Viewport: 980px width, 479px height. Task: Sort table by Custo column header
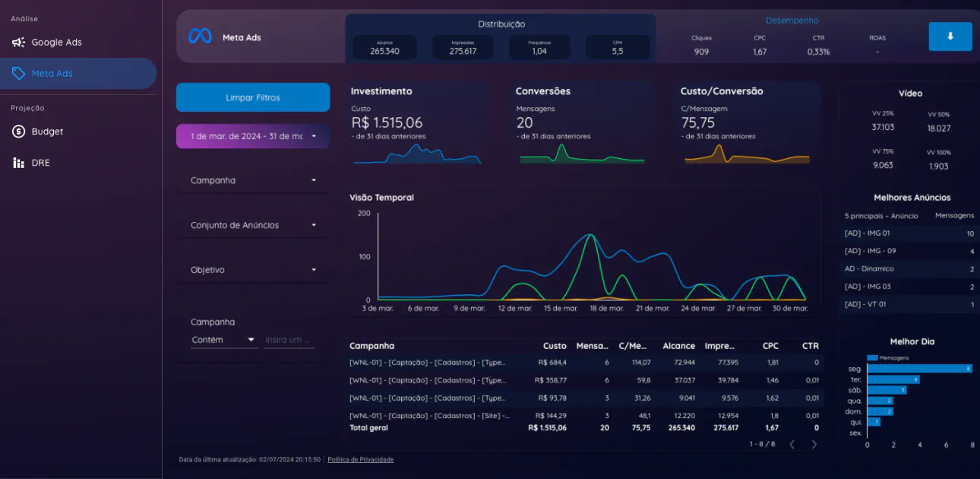(x=555, y=346)
